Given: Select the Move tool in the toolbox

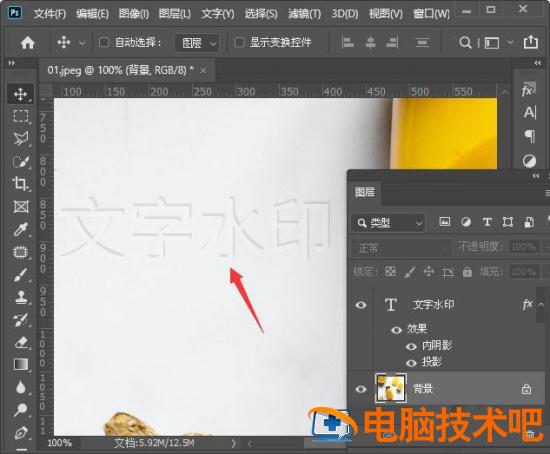Looking at the screenshot, I should 21,94.
